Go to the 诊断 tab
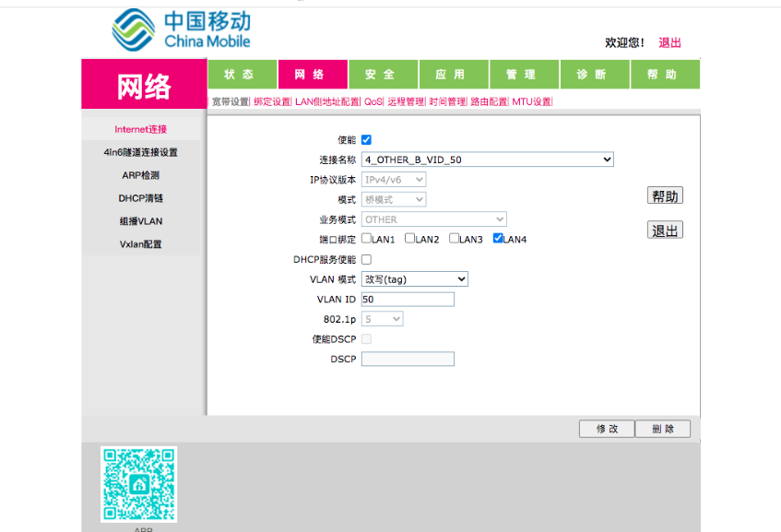 (595, 74)
